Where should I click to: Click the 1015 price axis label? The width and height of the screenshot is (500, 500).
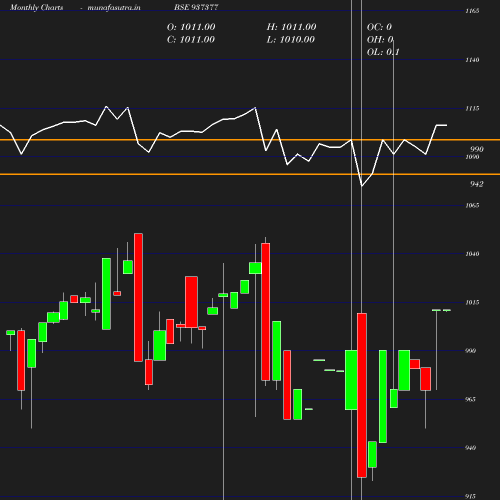[472, 303]
